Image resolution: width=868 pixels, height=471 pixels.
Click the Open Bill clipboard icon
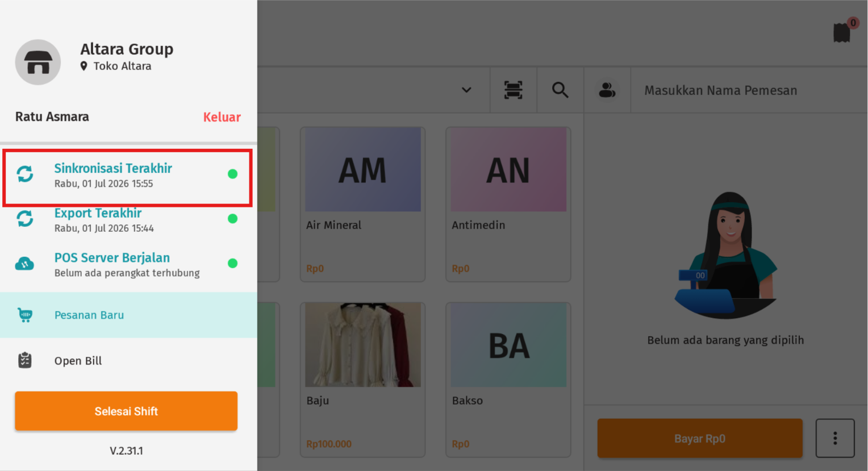tap(25, 360)
